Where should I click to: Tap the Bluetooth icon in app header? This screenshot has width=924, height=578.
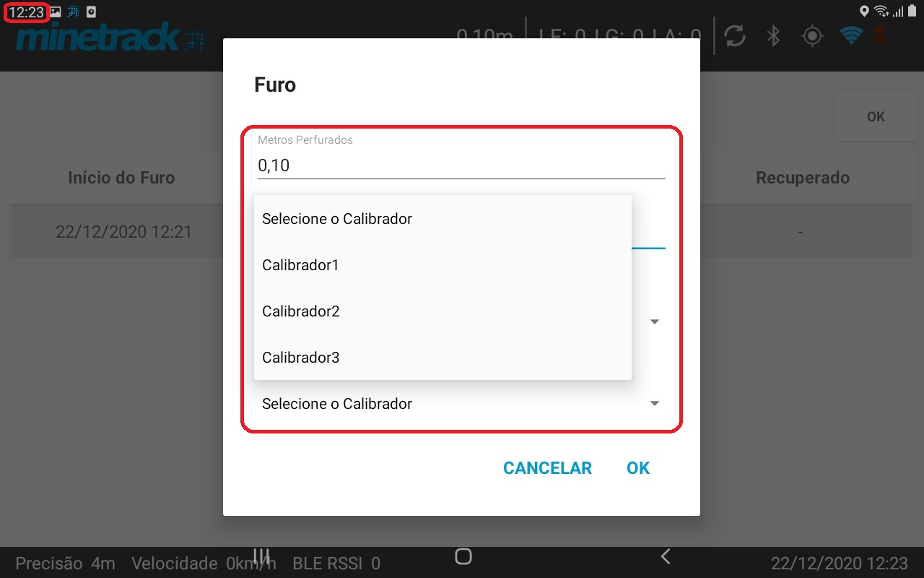773,36
